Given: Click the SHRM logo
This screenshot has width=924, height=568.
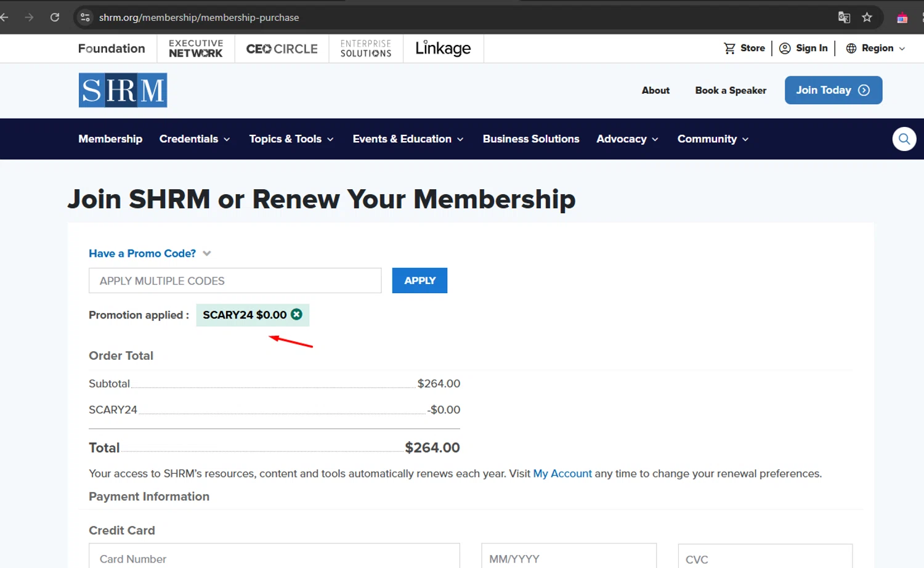Looking at the screenshot, I should coord(123,90).
